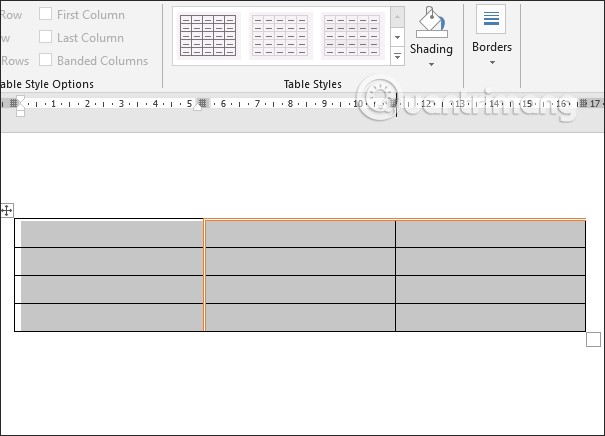Open the Shading dropdown arrow
The image size is (605, 436).
431,65
